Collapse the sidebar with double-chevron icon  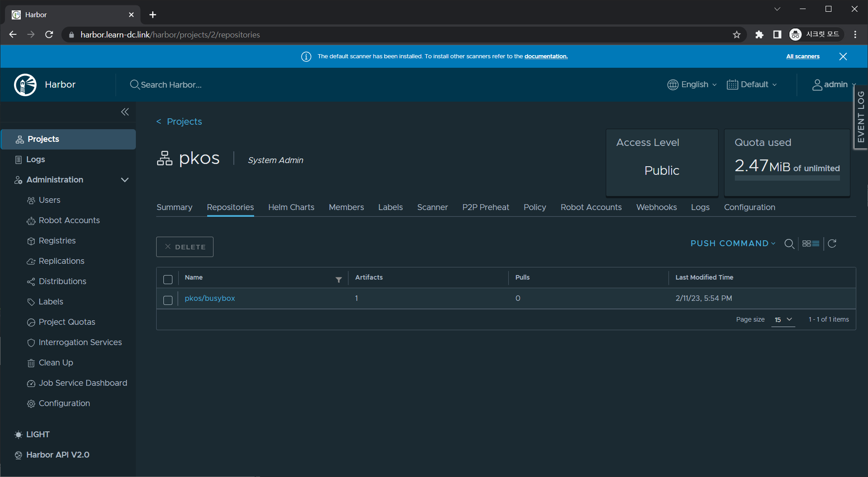coord(125,112)
